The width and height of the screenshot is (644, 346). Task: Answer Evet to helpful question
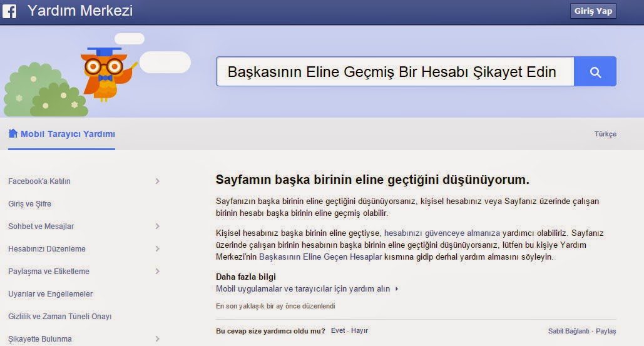[x=338, y=330]
